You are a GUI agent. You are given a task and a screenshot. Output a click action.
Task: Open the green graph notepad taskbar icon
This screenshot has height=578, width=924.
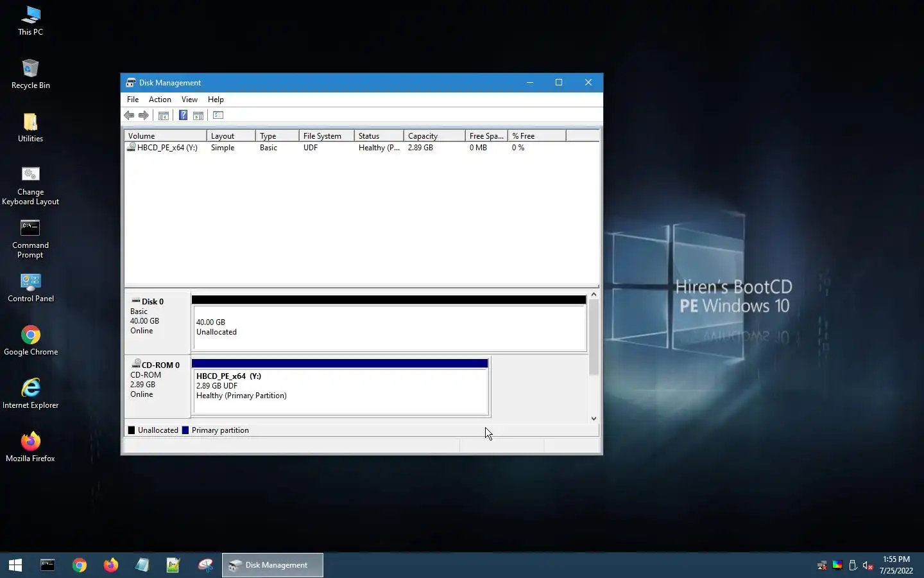pyautogui.click(x=174, y=565)
